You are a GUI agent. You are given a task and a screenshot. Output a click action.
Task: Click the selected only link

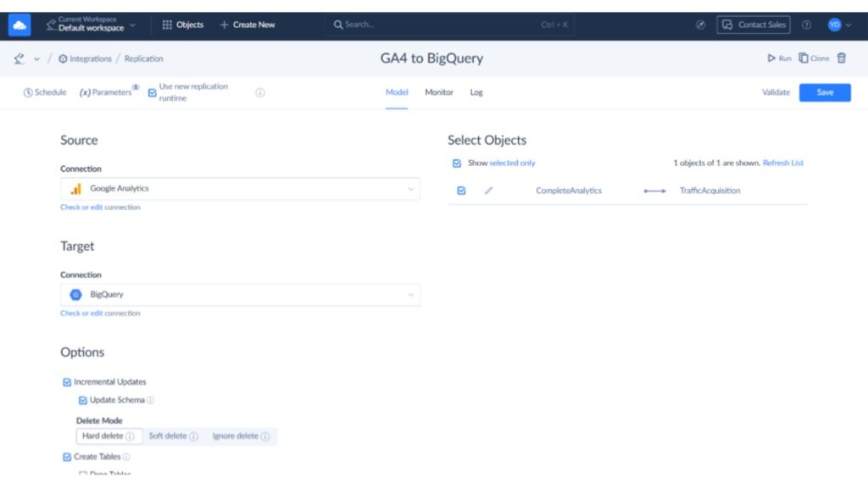click(x=512, y=163)
